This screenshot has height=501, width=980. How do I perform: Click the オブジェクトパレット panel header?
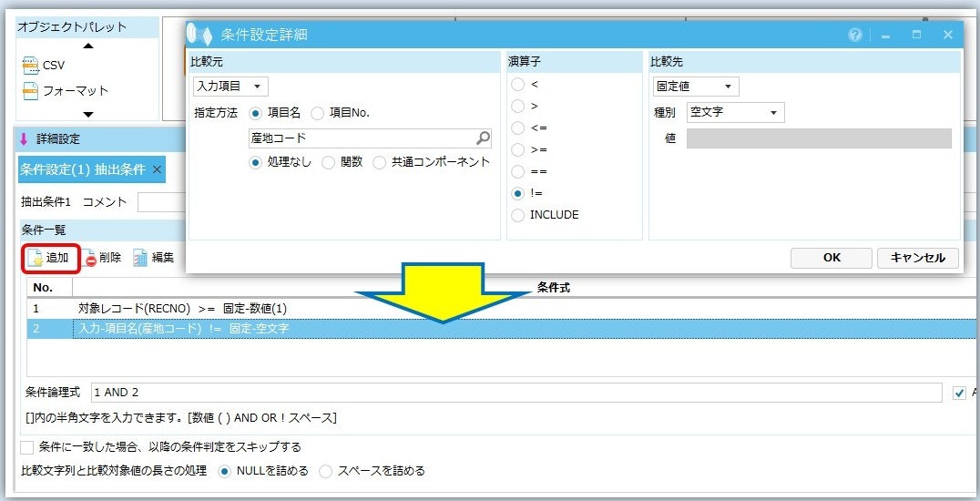87,27
